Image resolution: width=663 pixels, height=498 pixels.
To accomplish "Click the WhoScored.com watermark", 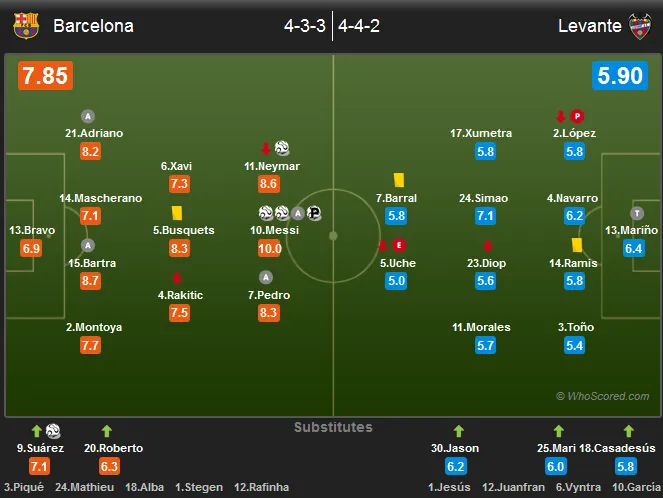I will click(603, 396).
